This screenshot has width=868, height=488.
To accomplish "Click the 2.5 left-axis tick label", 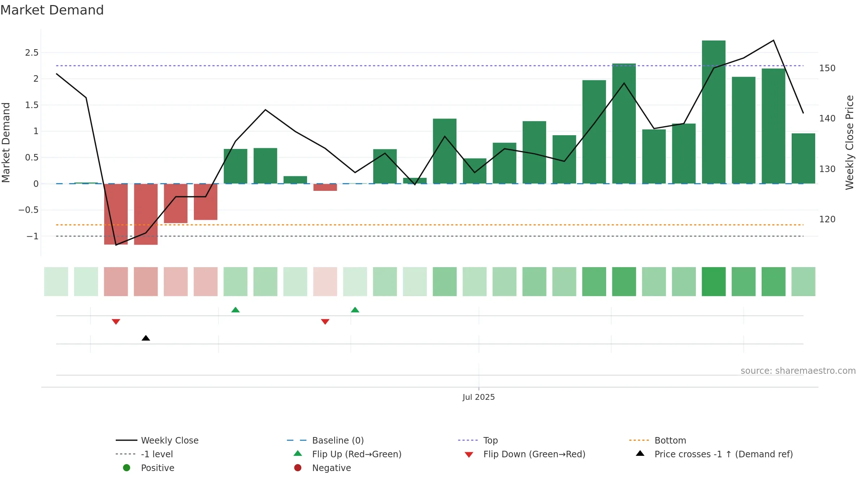I will 32,52.
